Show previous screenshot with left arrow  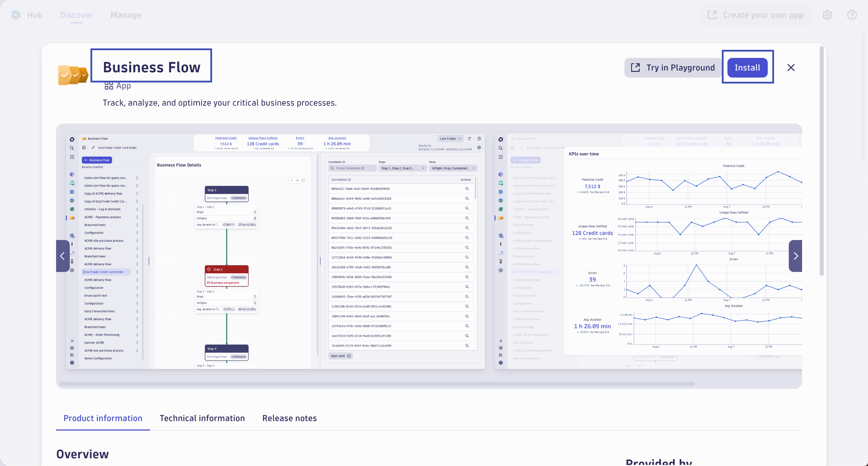[x=62, y=256]
